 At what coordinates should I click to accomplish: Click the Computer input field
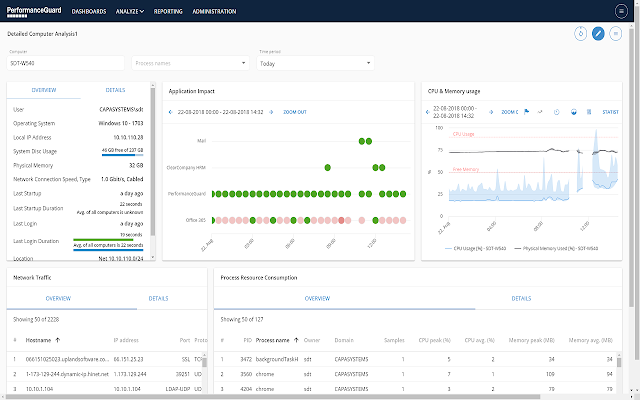[x=65, y=63]
